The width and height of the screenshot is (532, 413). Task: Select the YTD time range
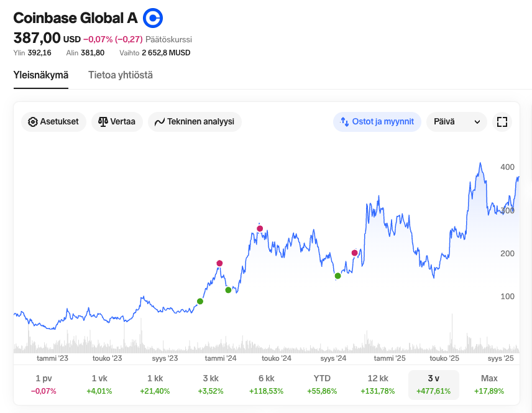pos(322,384)
